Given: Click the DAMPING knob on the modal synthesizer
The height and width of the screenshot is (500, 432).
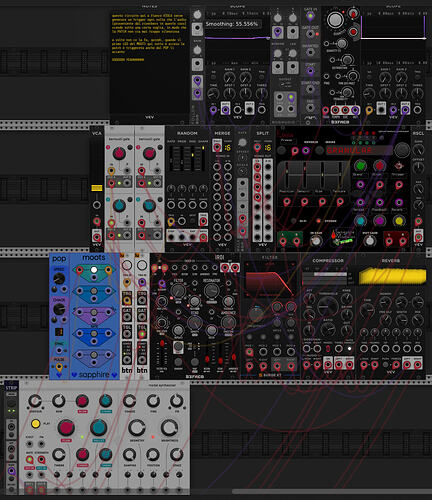Looking at the screenshot, I should (x=129, y=454).
